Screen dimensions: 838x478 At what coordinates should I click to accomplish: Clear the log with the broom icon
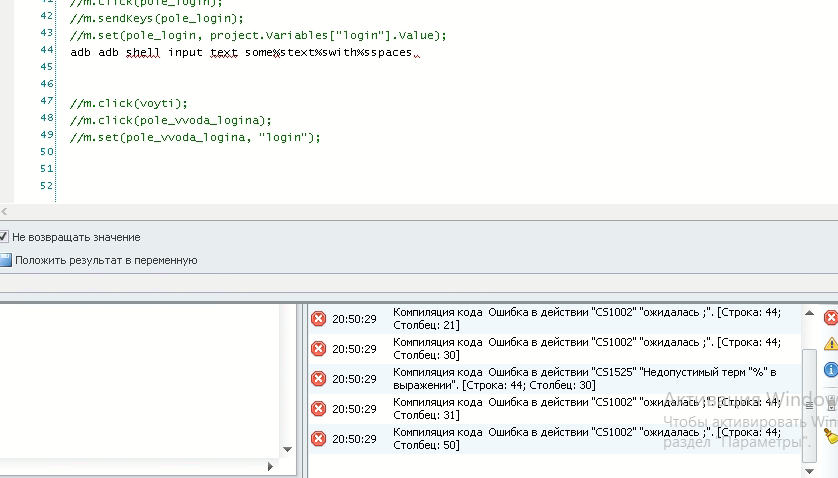(830, 435)
